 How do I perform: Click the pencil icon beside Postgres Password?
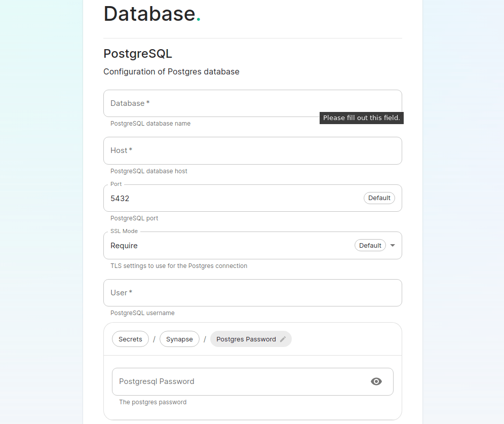[x=283, y=339]
